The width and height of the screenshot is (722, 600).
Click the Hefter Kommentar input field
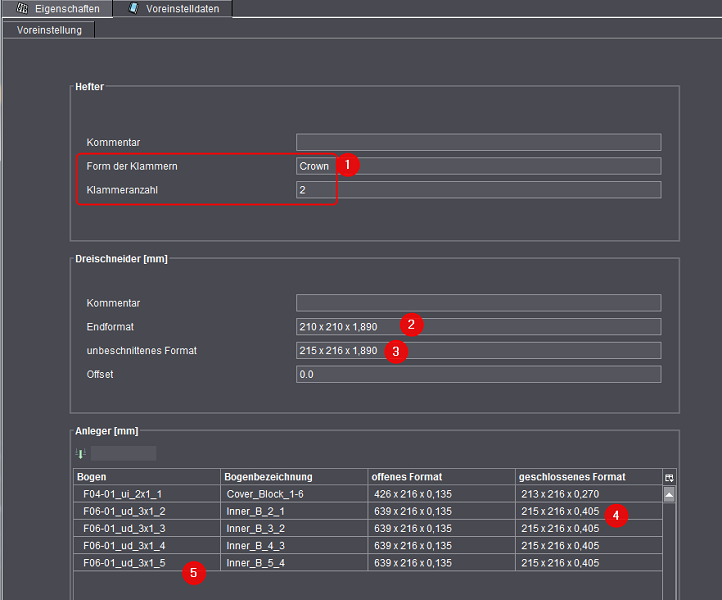[x=478, y=142]
